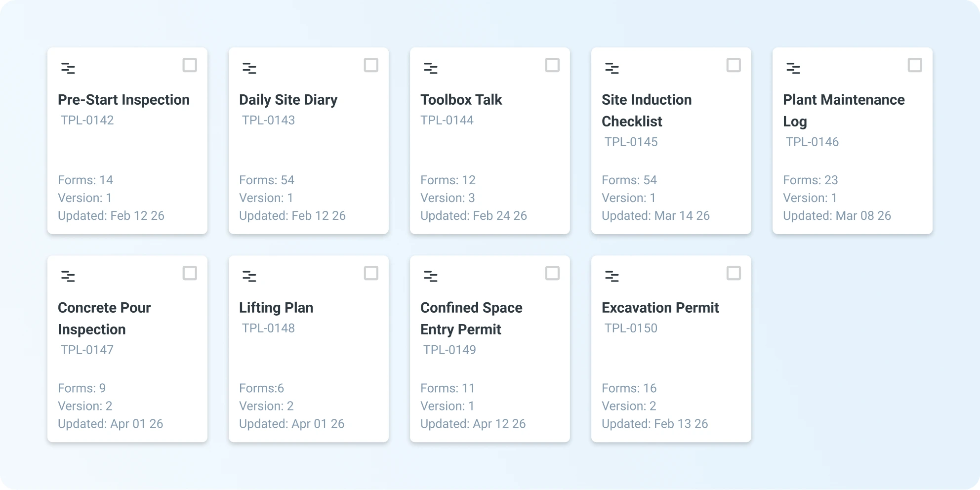Select the Confined Space Entry Permit checkbox

[552, 273]
